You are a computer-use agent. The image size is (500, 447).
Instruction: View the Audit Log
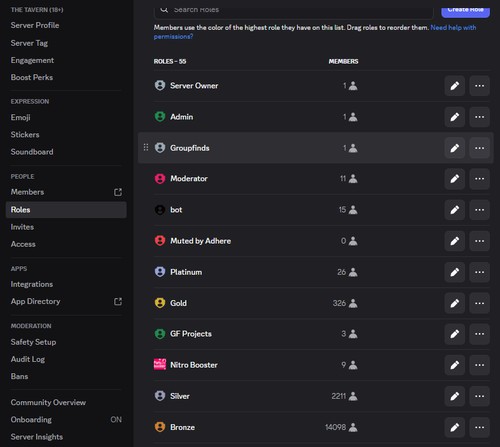pos(28,359)
